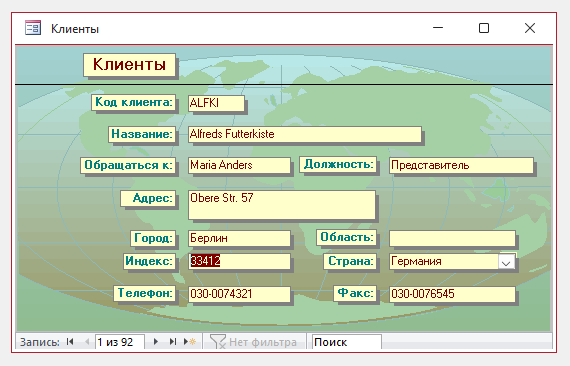Click the Страна: label

point(350,261)
